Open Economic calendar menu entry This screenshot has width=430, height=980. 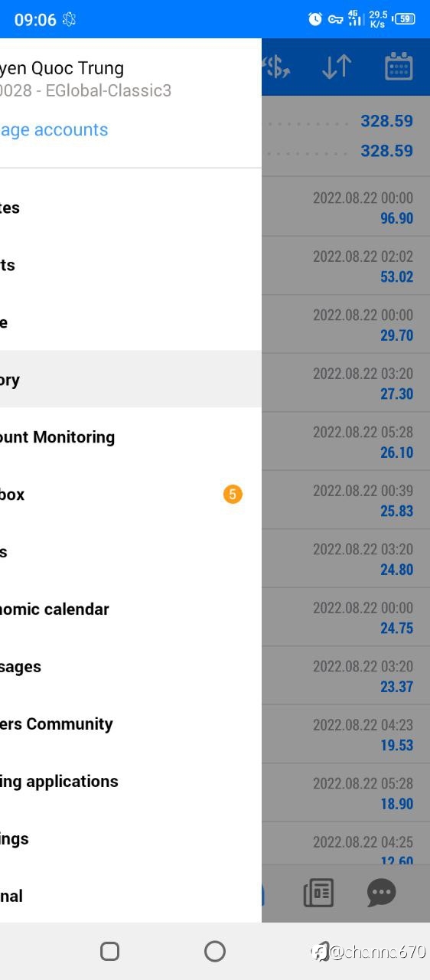[131, 609]
